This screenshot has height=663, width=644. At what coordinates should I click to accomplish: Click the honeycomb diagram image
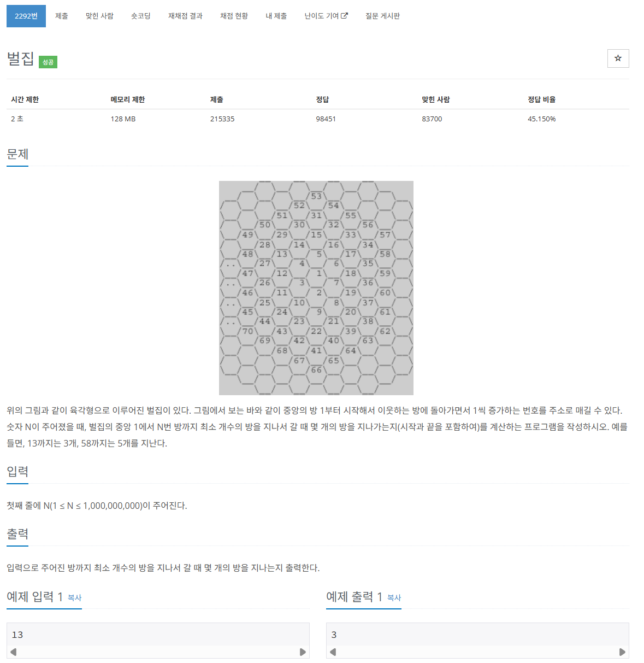click(316, 288)
